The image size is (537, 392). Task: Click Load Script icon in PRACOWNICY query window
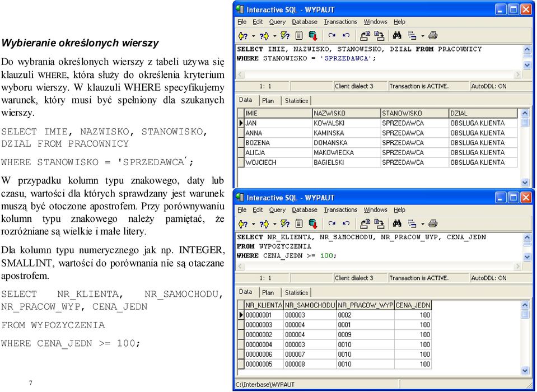pos(365,36)
